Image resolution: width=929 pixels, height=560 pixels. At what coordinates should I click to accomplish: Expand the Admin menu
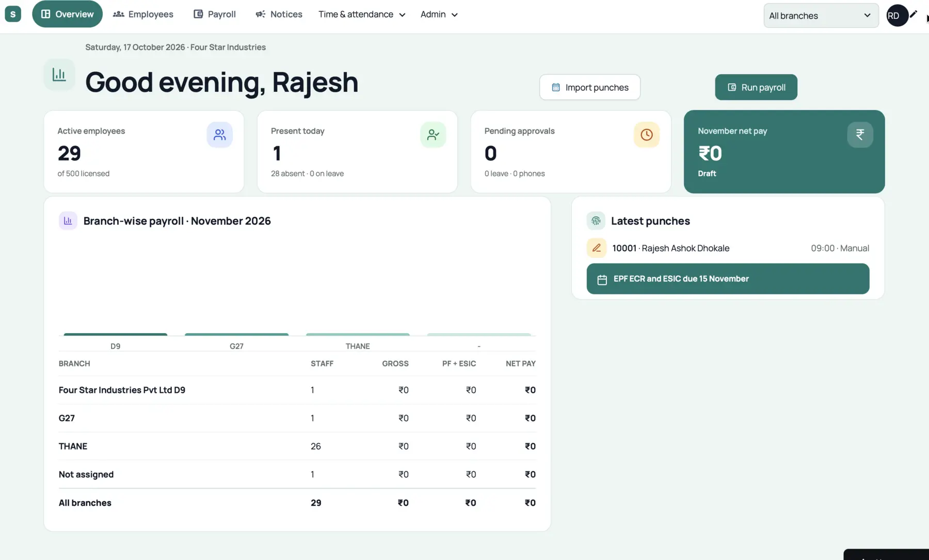tap(439, 14)
